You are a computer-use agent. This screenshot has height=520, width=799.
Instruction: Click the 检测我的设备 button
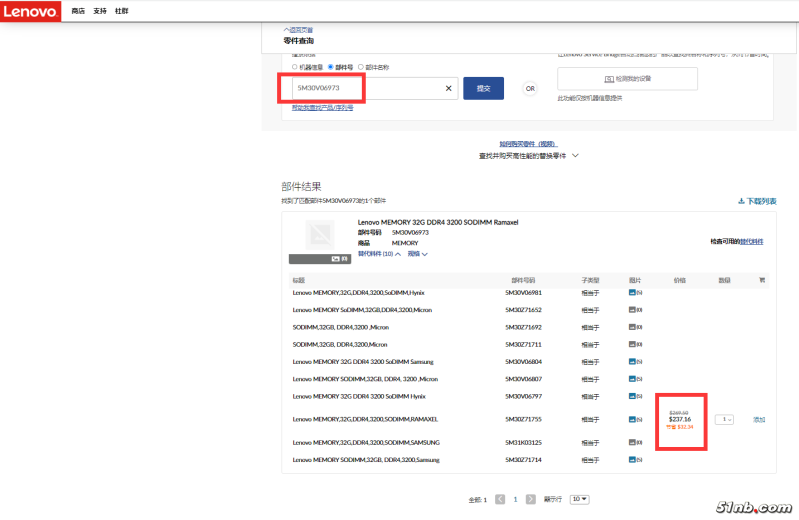click(x=627, y=78)
